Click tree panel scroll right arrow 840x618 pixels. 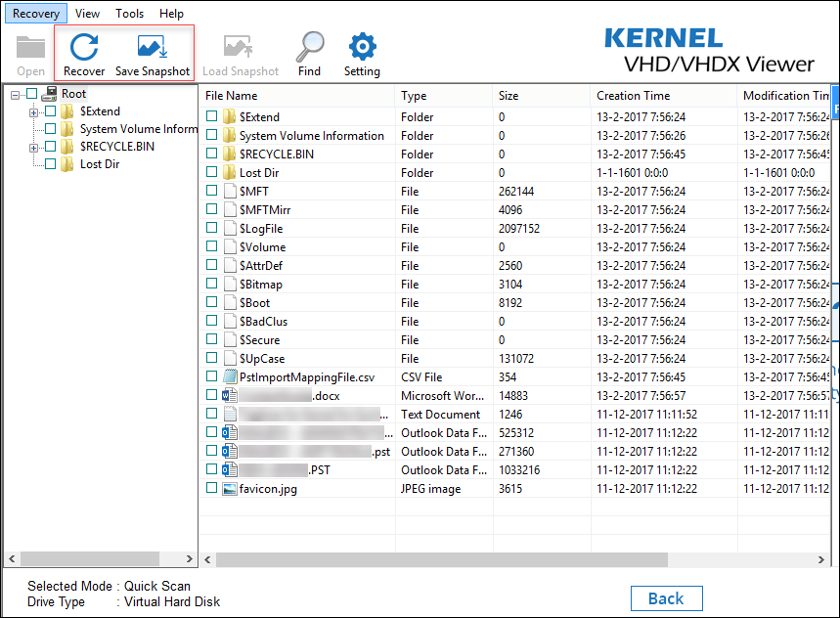click(189, 558)
